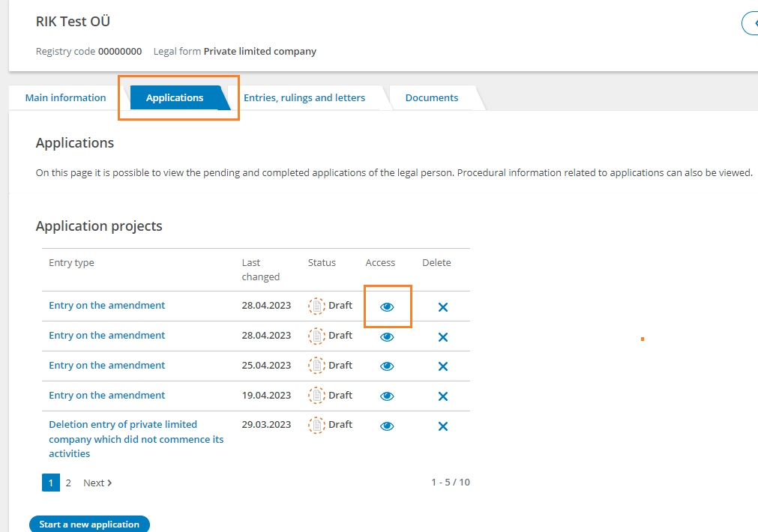Open access eye icon for 19.04.2023 draft

click(387, 396)
